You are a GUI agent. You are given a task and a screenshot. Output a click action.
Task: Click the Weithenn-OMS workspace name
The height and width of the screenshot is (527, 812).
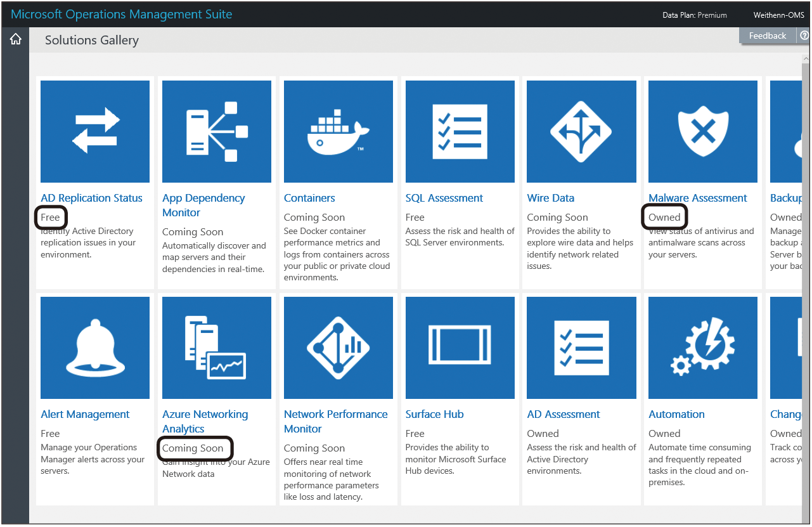pyautogui.click(x=779, y=15)
